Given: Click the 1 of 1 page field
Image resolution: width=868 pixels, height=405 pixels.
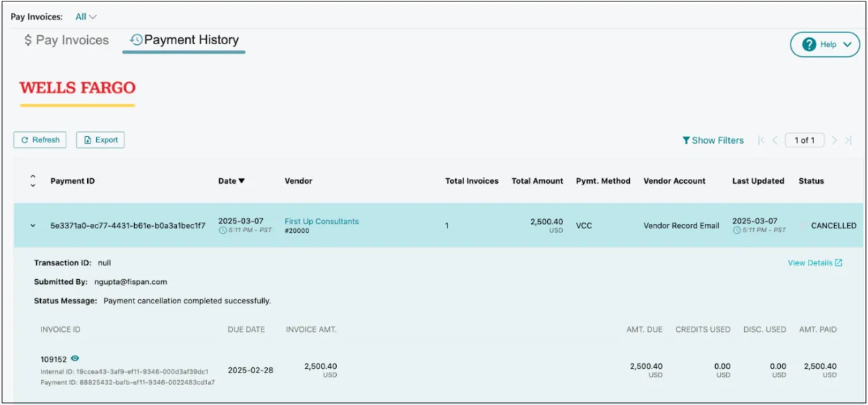Looking at the screenshot, I should [x=804, y=140].
